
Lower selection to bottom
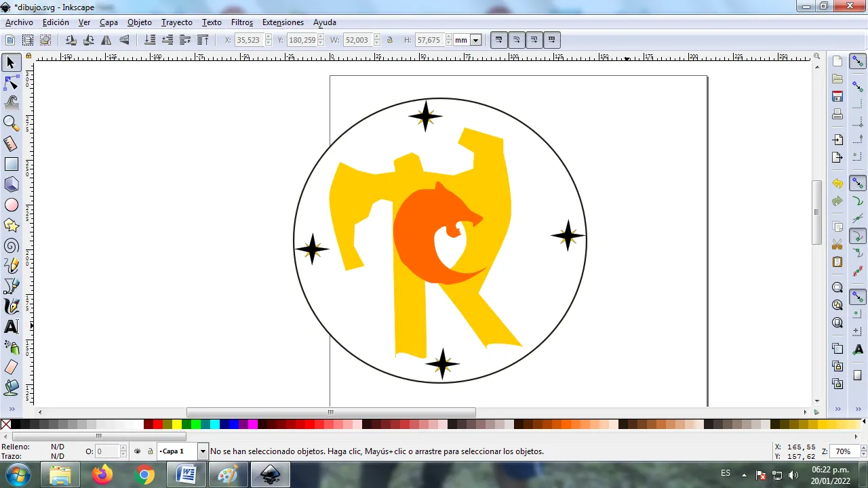(150, 40)
